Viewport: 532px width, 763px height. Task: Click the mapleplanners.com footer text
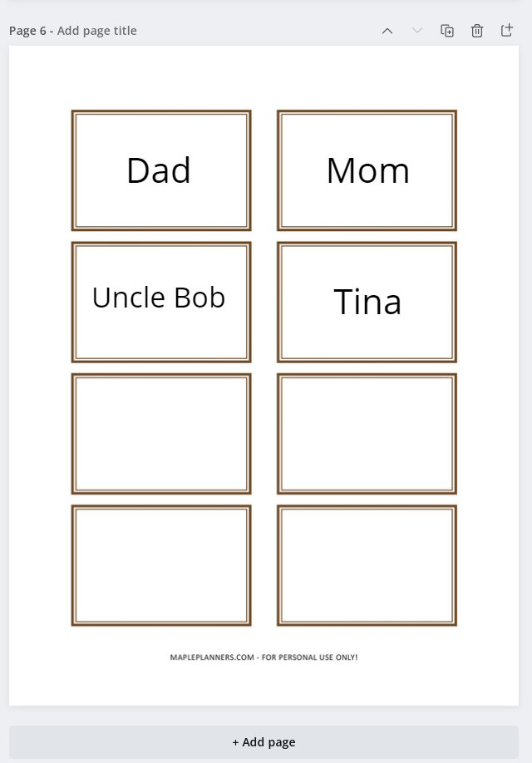[x=264, y=657]
